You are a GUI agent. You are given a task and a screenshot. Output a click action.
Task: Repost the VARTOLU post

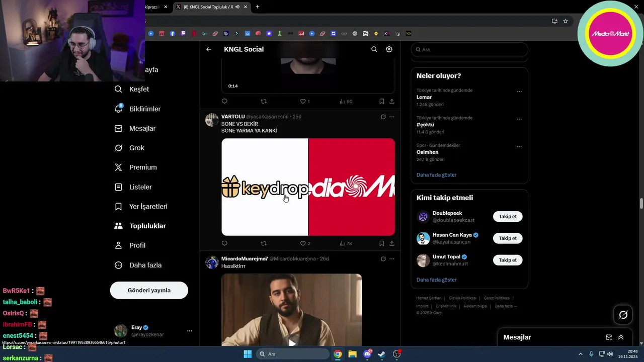[264, 243]
